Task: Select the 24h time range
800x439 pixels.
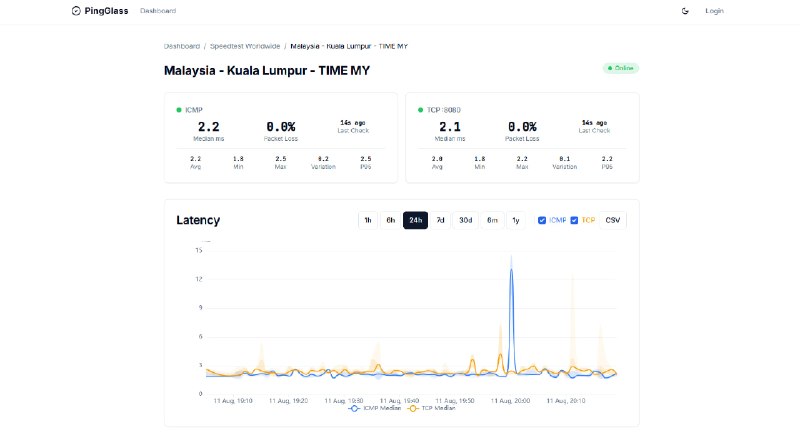Action: [415, 220]
